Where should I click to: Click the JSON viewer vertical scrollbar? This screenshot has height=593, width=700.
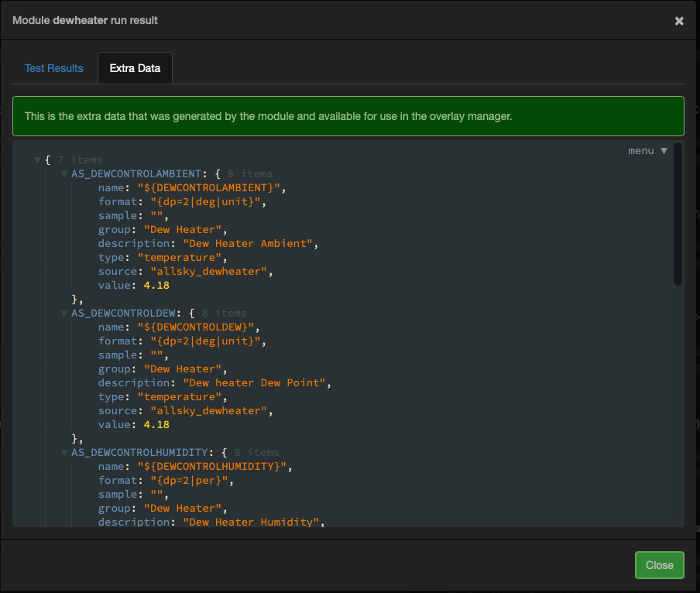[x=678, y=217]
